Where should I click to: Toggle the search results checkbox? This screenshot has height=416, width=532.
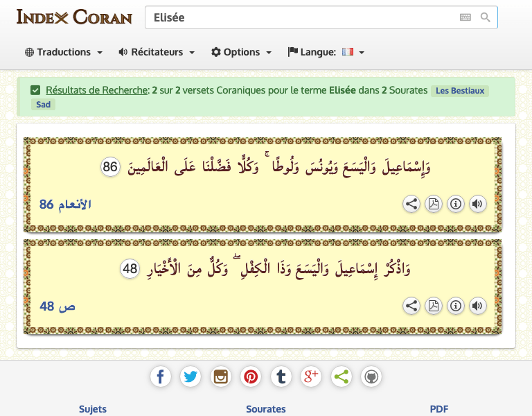click(35, 90)
